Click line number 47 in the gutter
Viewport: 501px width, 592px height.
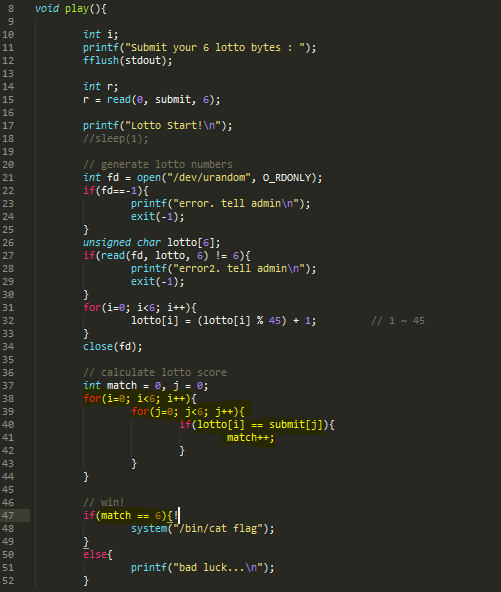[8, 515]
